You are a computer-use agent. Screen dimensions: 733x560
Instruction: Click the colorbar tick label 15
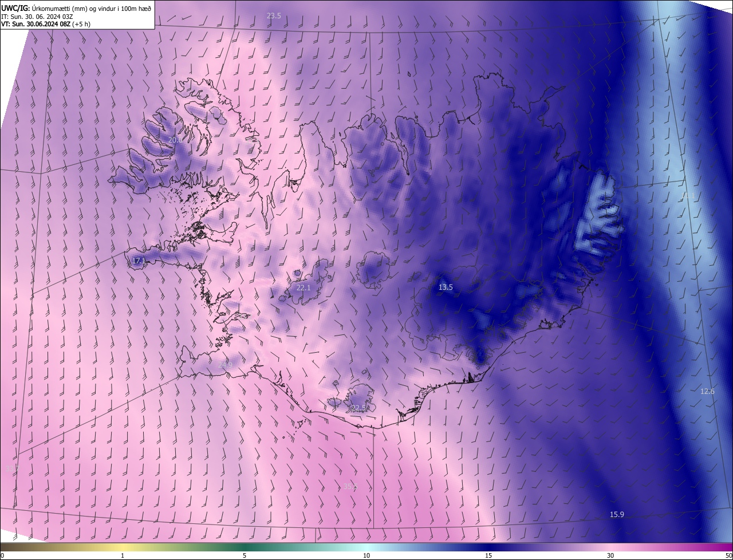(x=488, y=556)
